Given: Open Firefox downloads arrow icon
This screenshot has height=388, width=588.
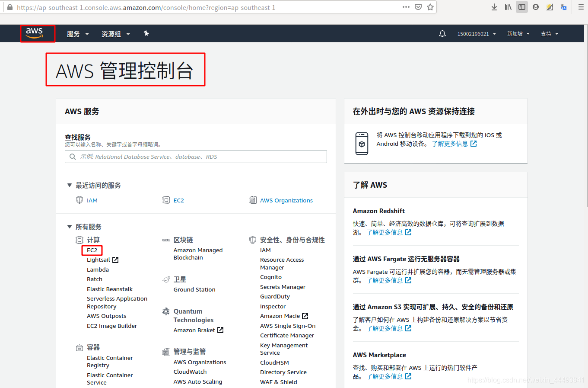Looking at the screenshot, I should pyautogui.click(x=494, y=7).
